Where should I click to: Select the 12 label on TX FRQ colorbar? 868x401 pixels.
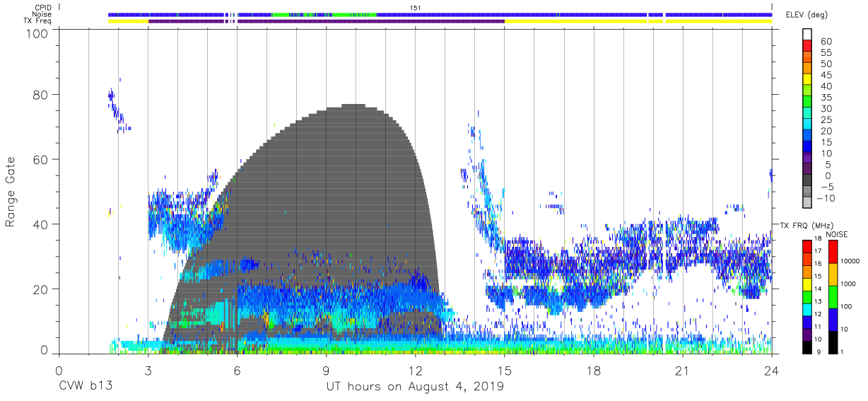coord(819,314)
